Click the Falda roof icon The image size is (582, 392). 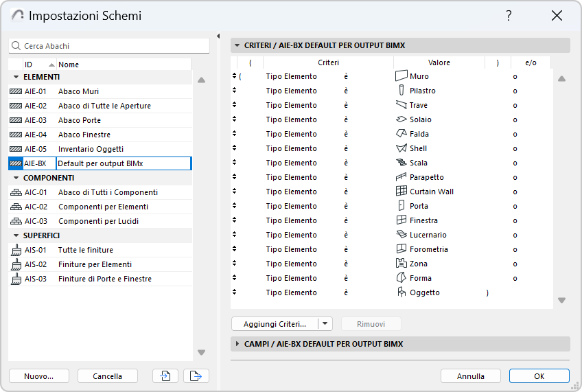pos(401,133)
